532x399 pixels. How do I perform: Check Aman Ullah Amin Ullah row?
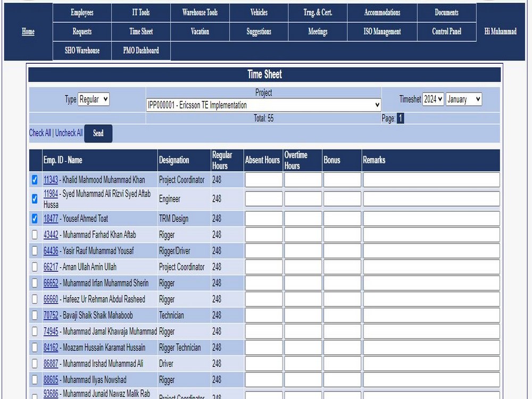(x=35, y=267)
